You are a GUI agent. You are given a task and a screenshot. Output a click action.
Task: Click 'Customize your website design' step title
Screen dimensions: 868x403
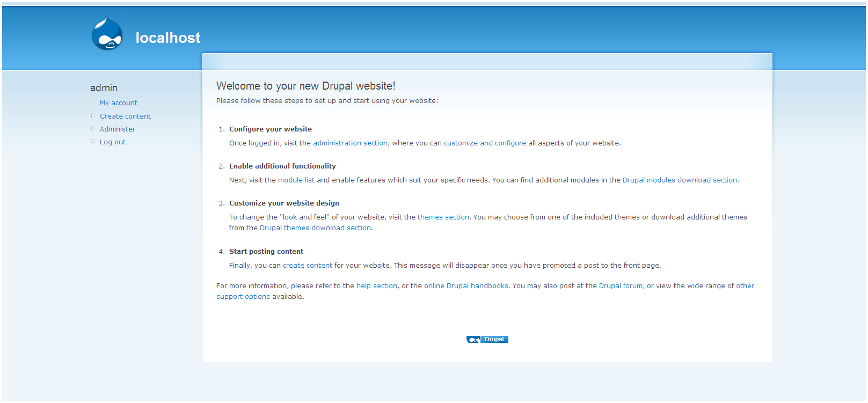284,203
